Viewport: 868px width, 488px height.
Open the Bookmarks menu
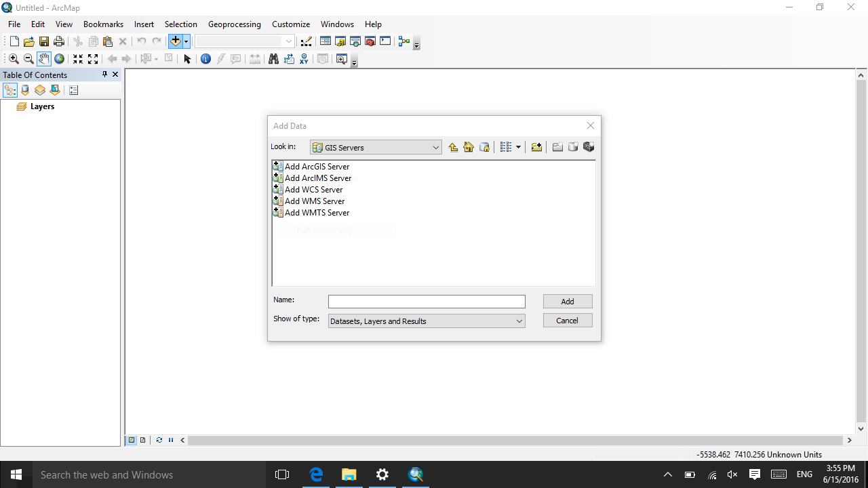[x=103, y=24]
